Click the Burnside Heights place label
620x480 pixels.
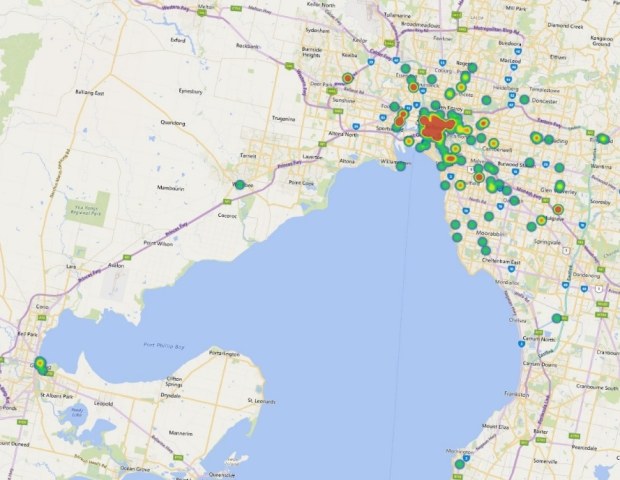[312, 52]
